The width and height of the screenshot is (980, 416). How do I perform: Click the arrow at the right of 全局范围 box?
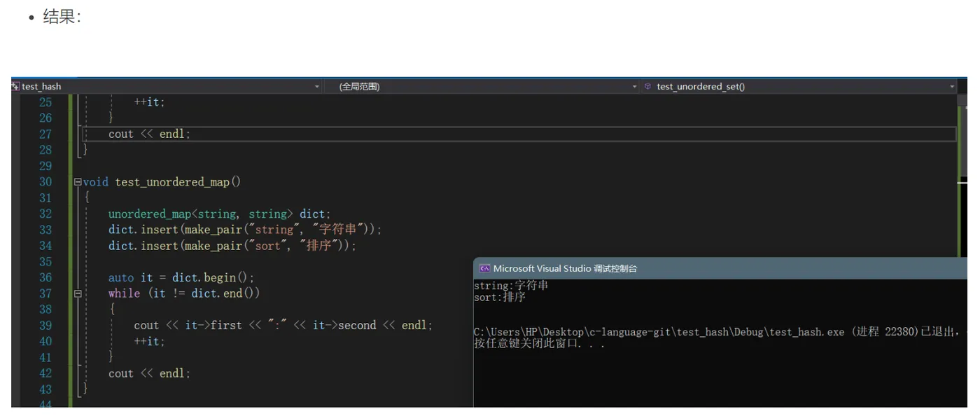(x=635, y=87)
